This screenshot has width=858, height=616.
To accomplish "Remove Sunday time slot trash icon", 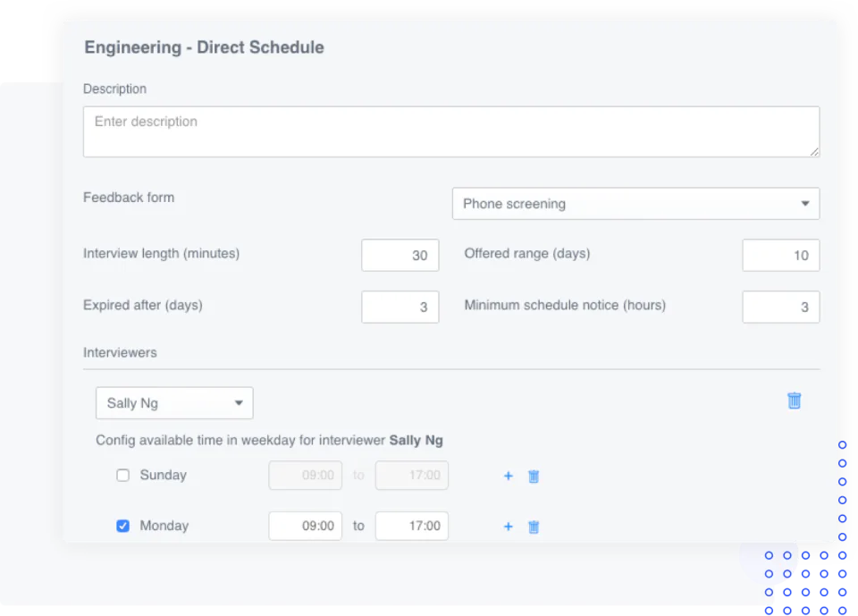I will [534, 476].
